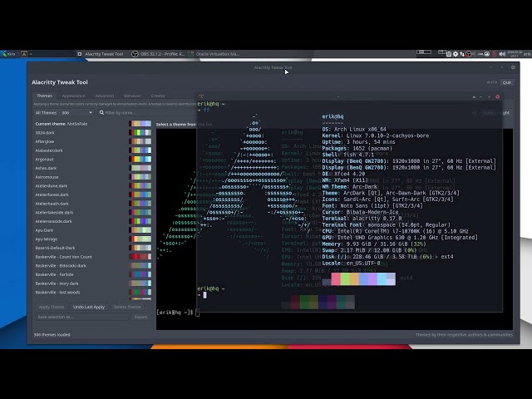Select the Atelierdune.dark theme

pyautogui.click(x=52, y=186)
